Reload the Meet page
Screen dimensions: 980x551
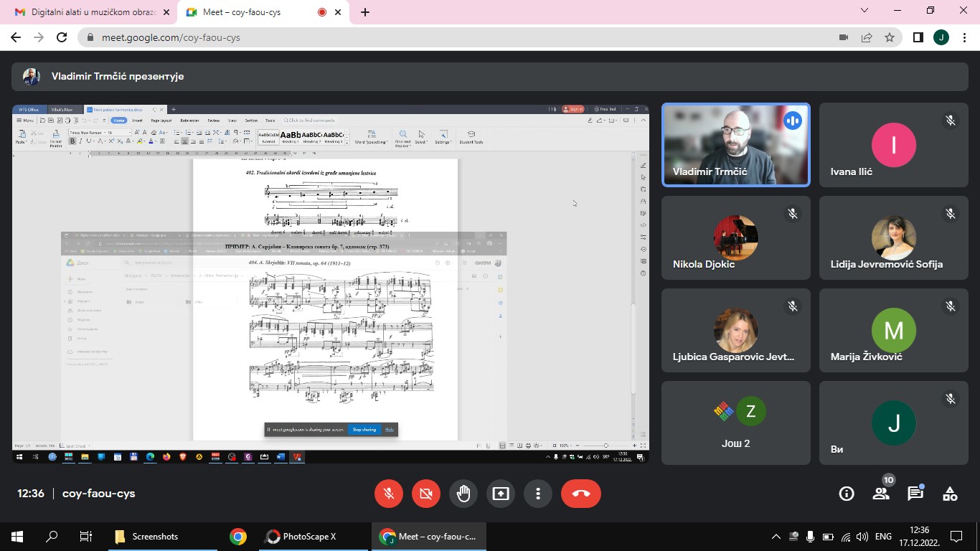(62, 37)
